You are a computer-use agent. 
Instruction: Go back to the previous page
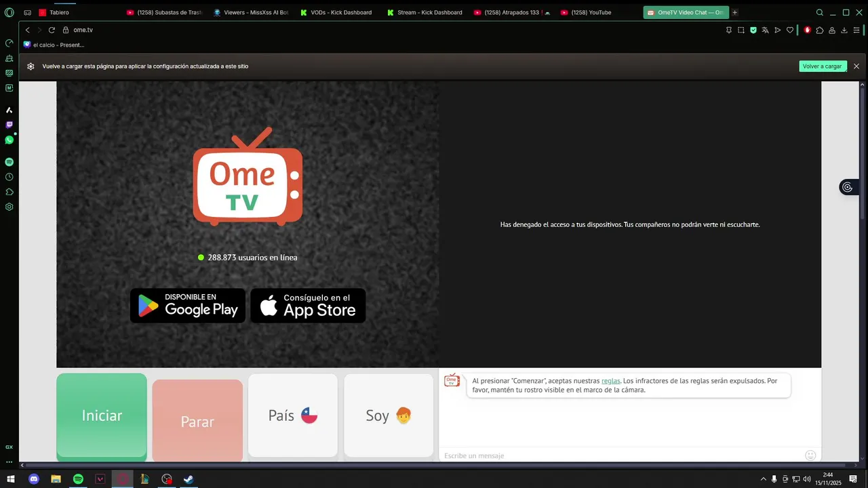point(28,30)
